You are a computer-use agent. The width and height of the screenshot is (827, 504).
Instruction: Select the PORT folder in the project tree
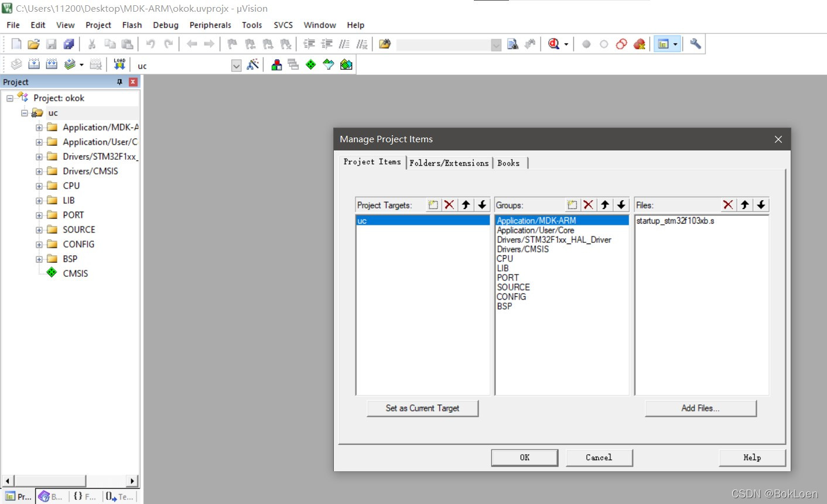(73, 215)
